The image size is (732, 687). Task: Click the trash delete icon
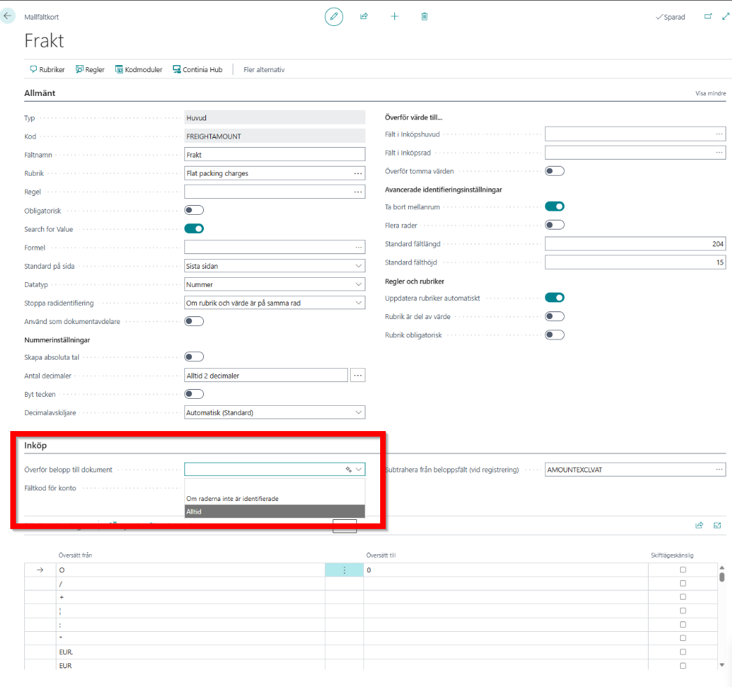[x=424, y=17]
